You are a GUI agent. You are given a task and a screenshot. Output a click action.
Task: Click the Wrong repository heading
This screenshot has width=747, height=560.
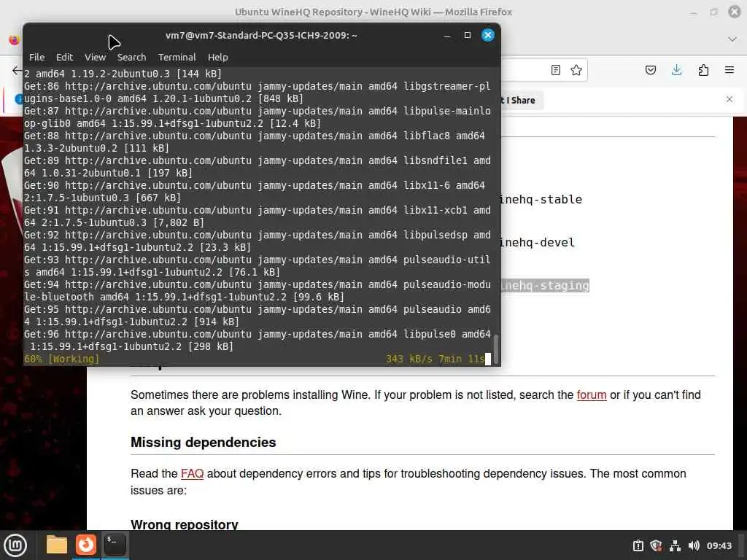coord(185,524)
